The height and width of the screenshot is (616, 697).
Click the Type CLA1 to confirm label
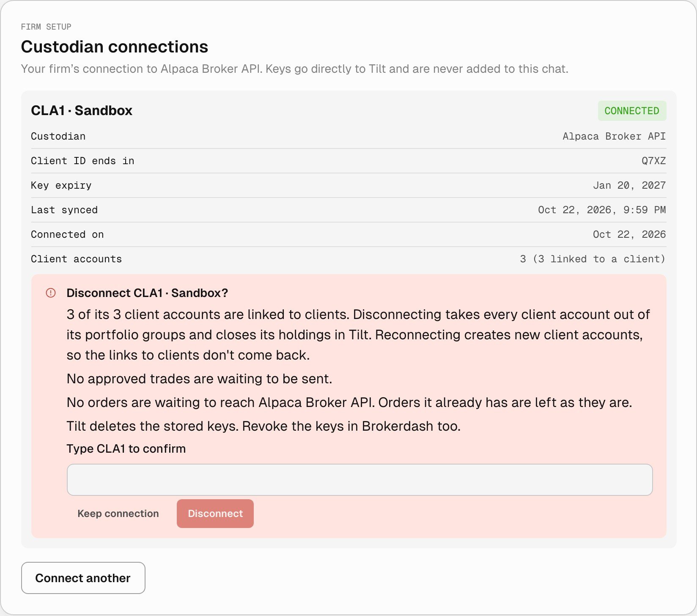click(x=126, y=448)
